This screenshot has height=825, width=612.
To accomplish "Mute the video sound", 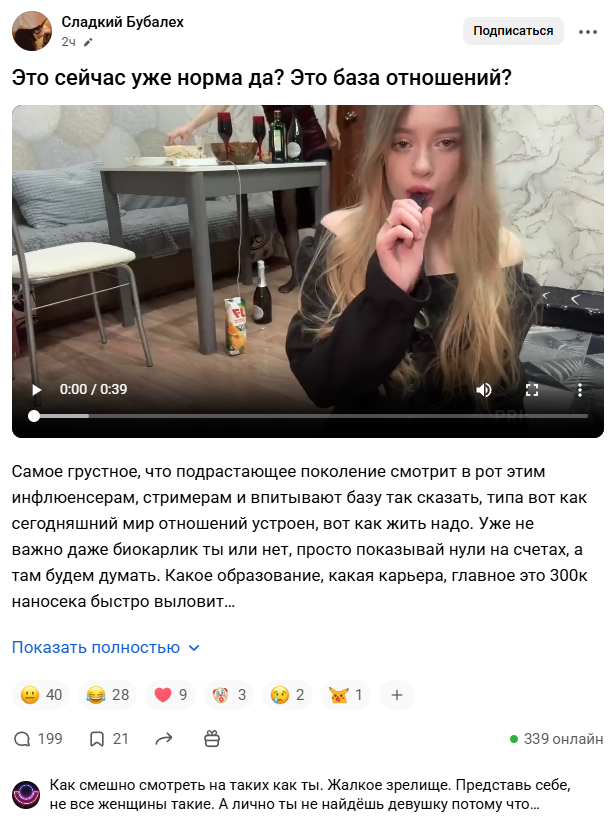I will [x=484, y=390].
